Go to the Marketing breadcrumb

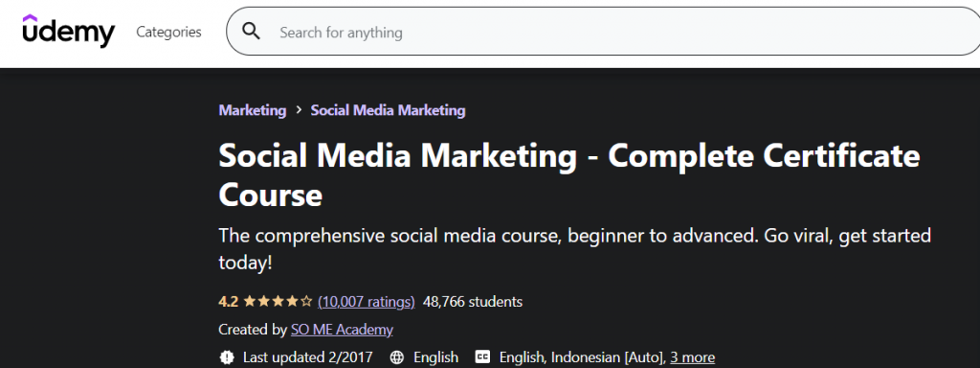pos(253,110)
